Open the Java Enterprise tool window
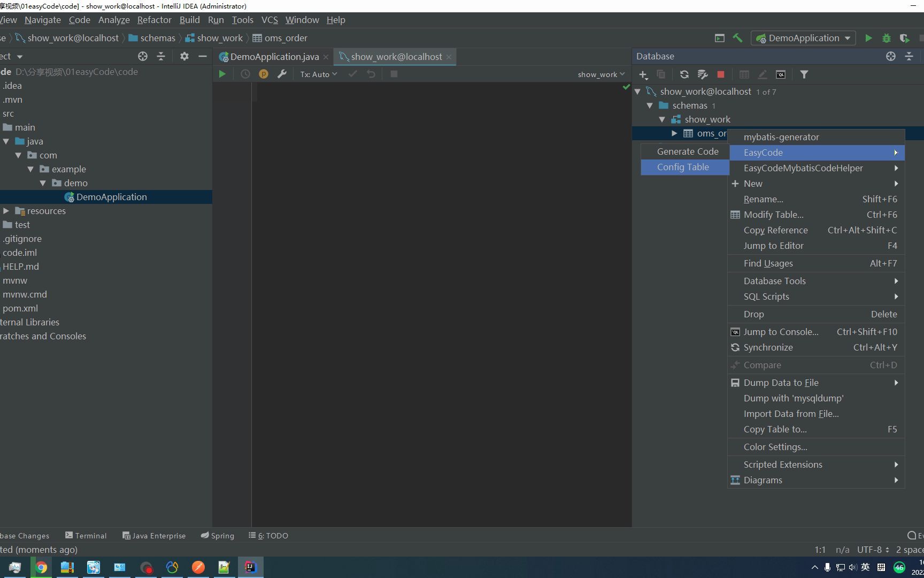The width and height of the screenshot is (924, 578). (154, 536)
